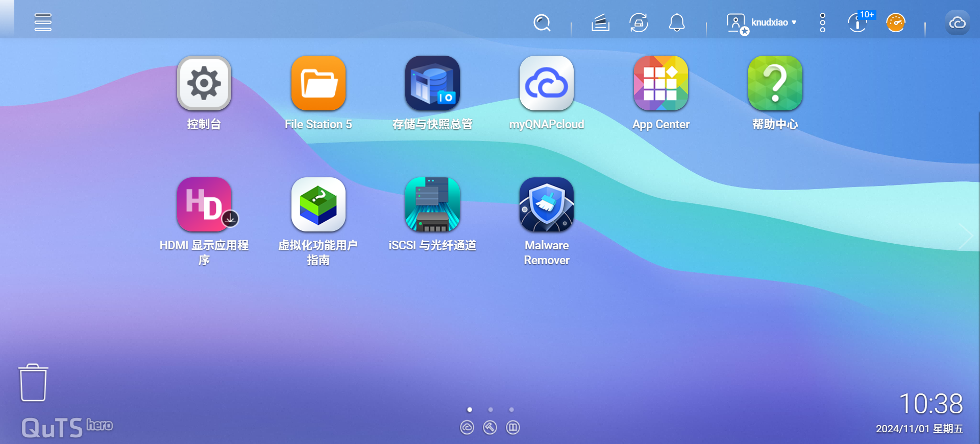Switch to second desktop page dot
980x444 pixels.
click(491, 410)
